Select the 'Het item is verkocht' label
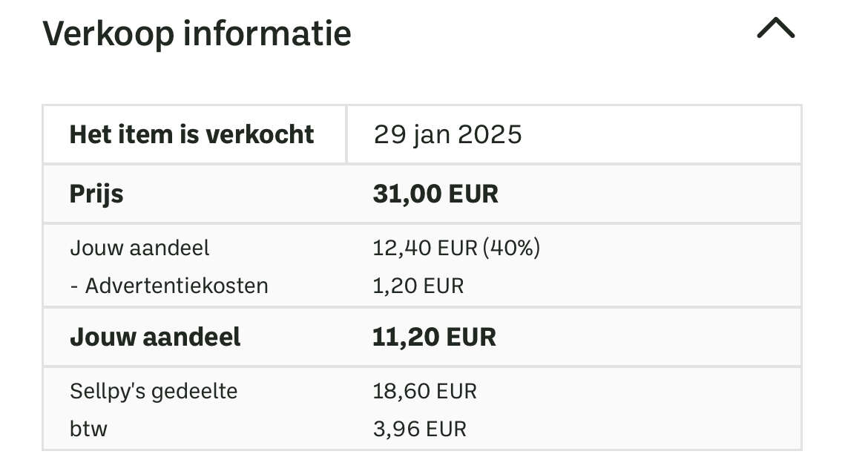This screenshot has width=868, height=457. 191,134
